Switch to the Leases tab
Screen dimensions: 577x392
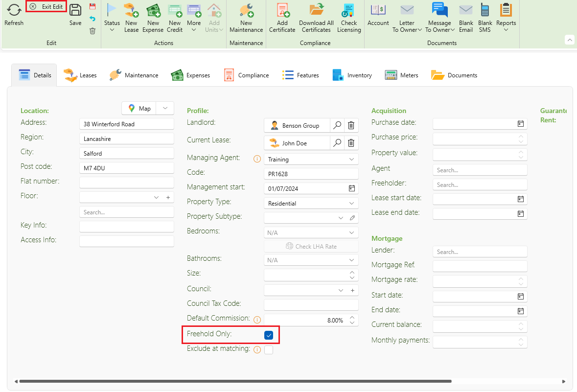click(80, 75)
